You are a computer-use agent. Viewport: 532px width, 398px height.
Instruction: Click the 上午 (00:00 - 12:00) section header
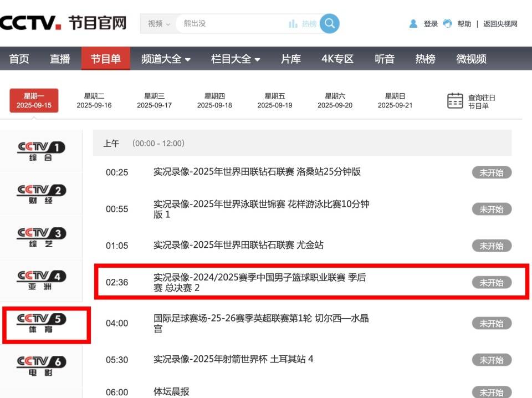pyautogui.click(x=303, y=143)
